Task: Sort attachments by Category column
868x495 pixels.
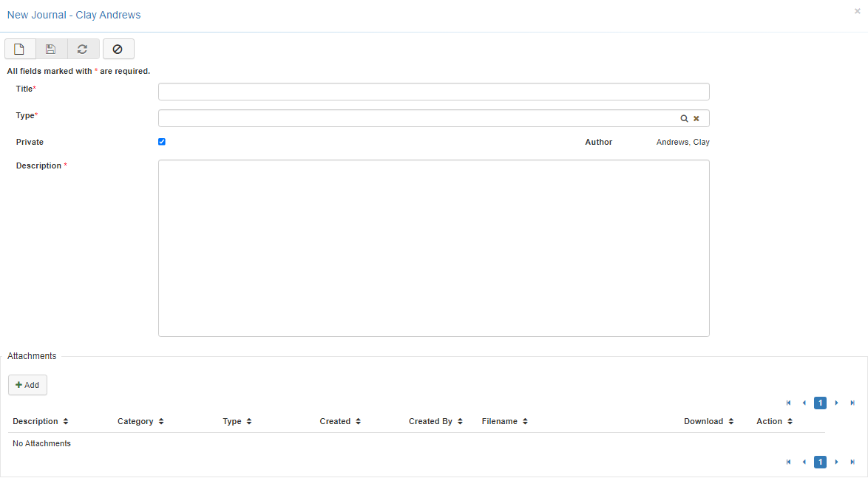Action: coord(140,421)
